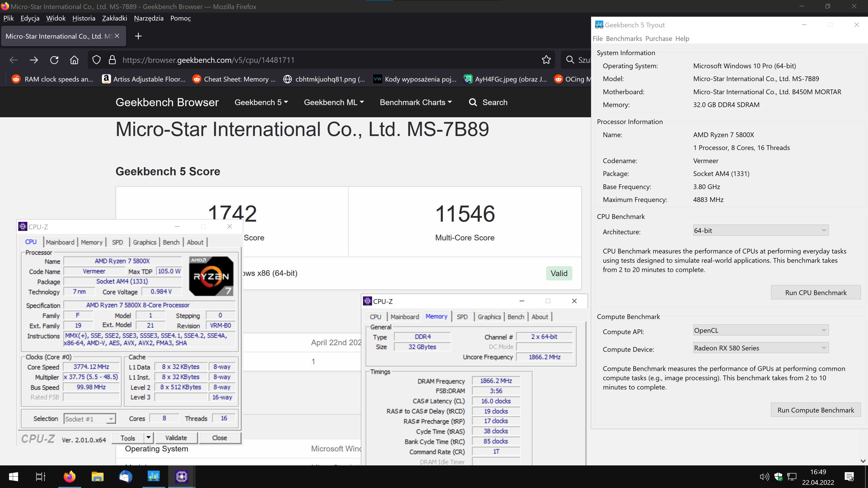Open Task View on the taskbar
The image size is (868, 488).
tap(40, 476)
